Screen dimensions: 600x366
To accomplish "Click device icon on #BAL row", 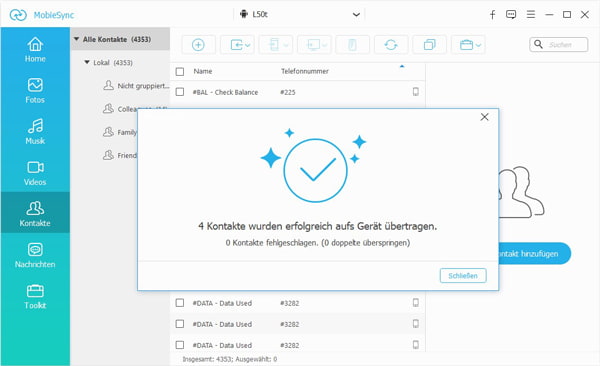I will 416,92.
